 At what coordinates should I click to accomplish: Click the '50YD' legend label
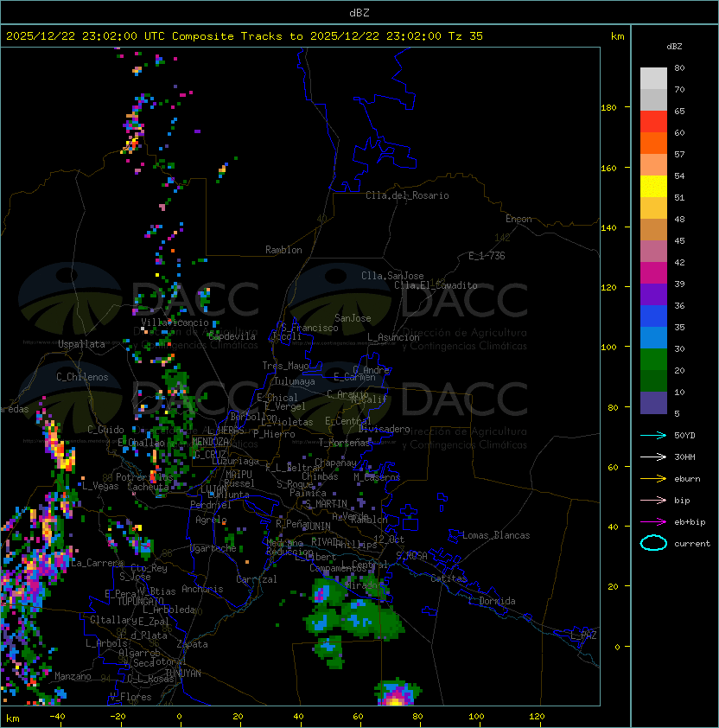click(x=684, y=436)
